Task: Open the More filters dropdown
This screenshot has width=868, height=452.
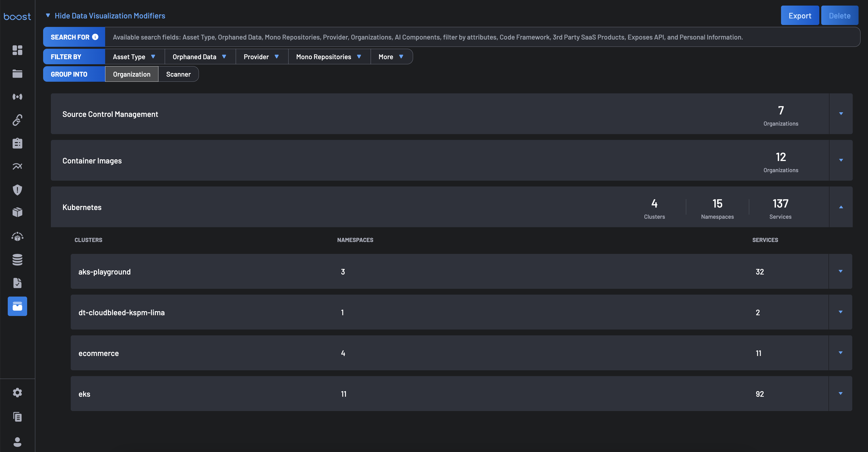Action: click(x=391, y=57)
